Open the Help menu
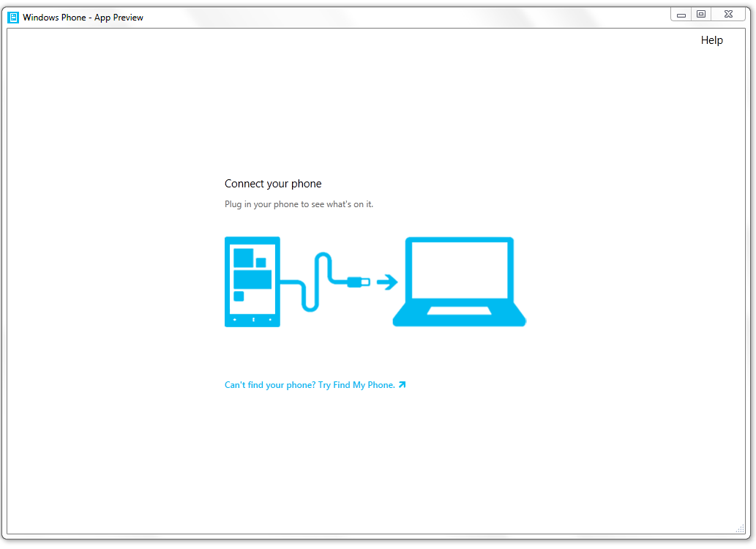 point(711,40)
